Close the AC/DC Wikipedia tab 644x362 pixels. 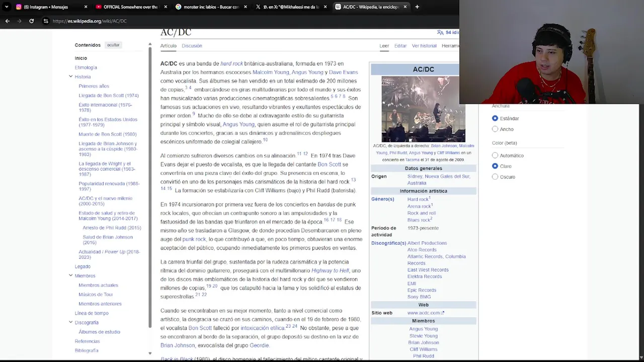pyautogui.click(x=405, y=7)
